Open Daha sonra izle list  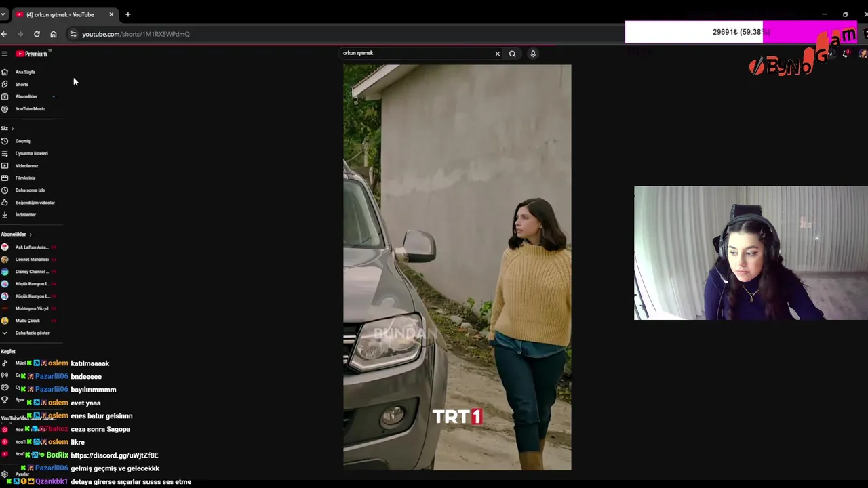30,190
